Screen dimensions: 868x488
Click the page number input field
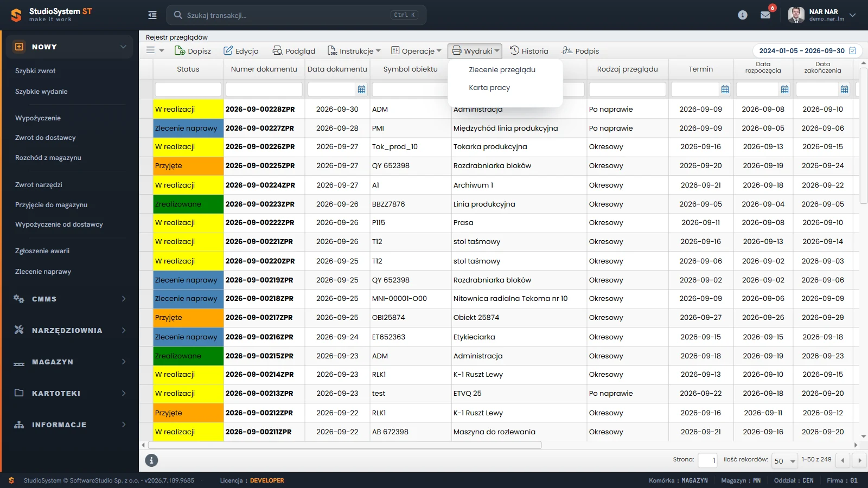point(707,461)
